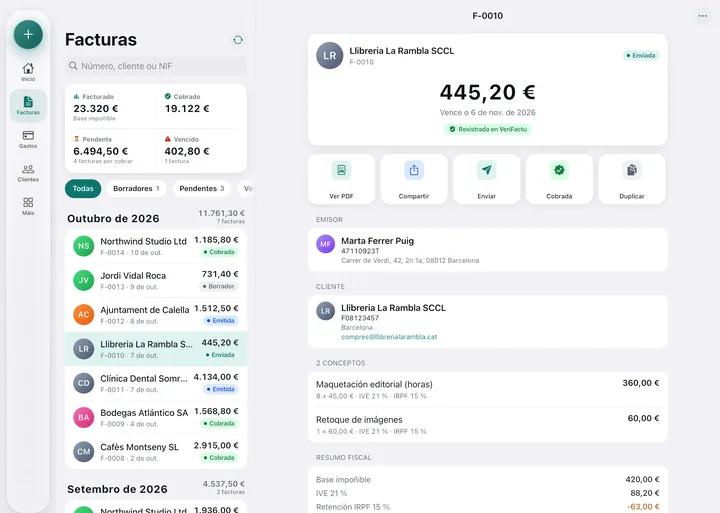
Task: Click the MF avatar of Marta Ferrer Puig
Action: [326, 244]
